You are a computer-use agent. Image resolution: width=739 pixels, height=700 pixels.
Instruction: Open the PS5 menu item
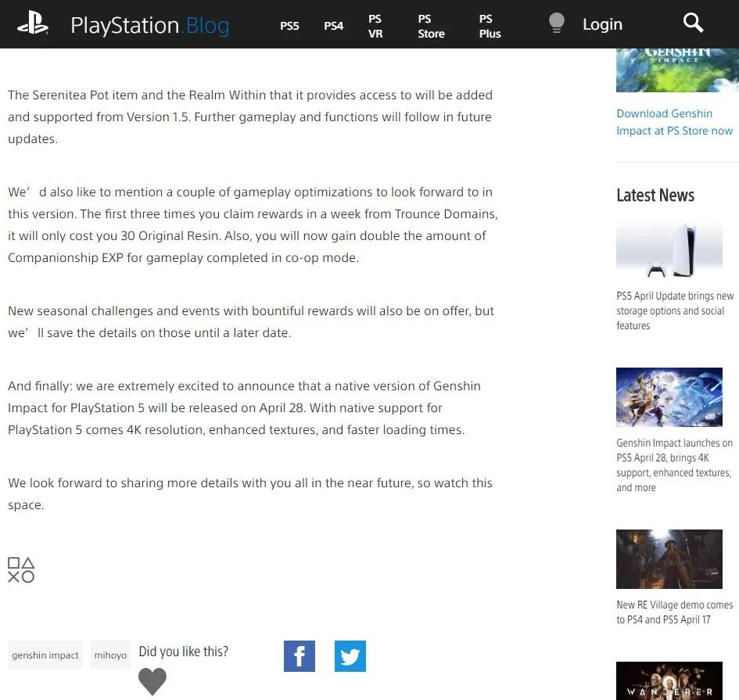click(x=289, y=26)
